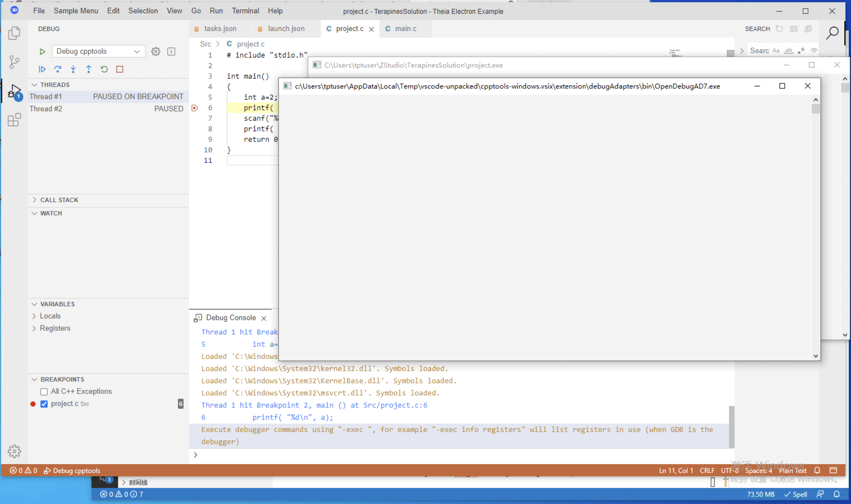Open the Source Control view
The width and height of the screenshot is (851, 504).
coord(14,62)
